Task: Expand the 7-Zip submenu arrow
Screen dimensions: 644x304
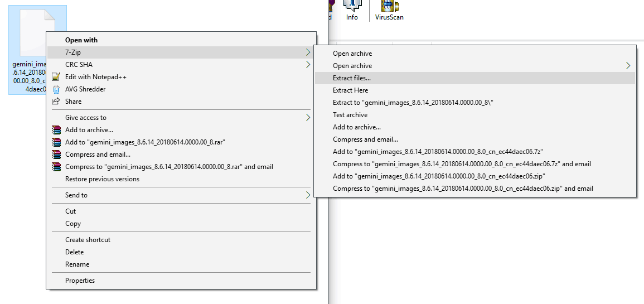Action: click(308, 52)
